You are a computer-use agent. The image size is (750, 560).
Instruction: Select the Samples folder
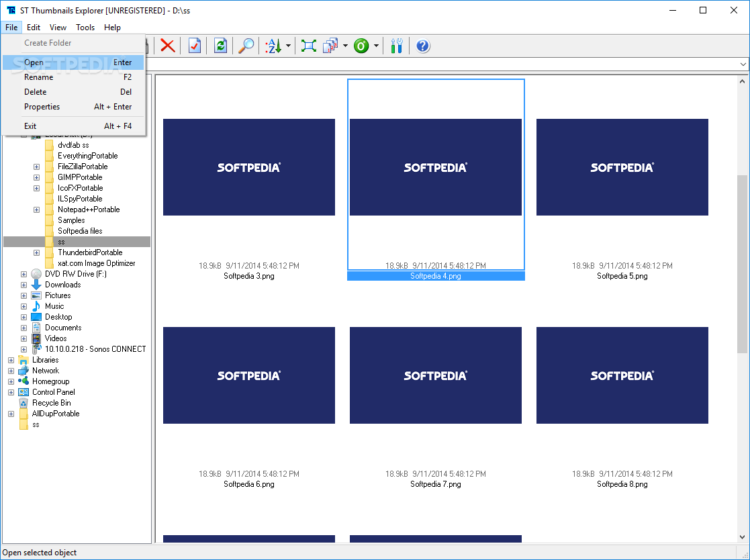click(71, 220)
